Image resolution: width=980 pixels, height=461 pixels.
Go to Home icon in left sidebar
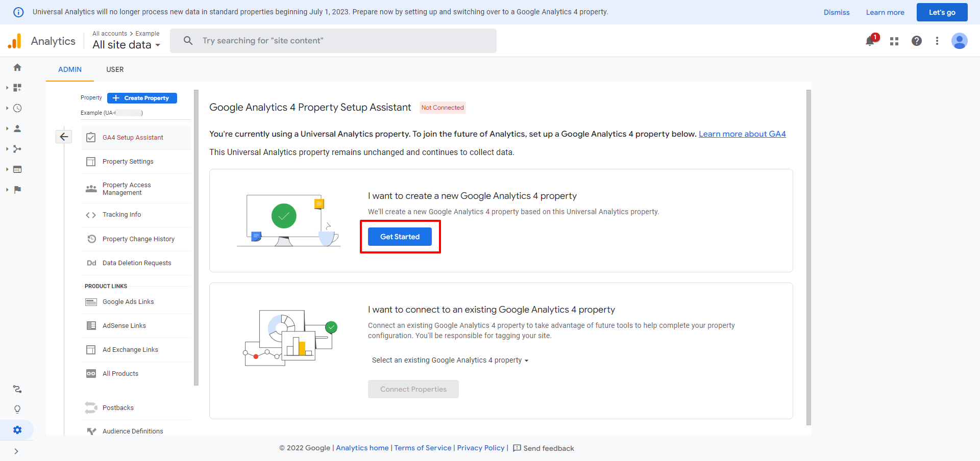click(x=17, y=67)
